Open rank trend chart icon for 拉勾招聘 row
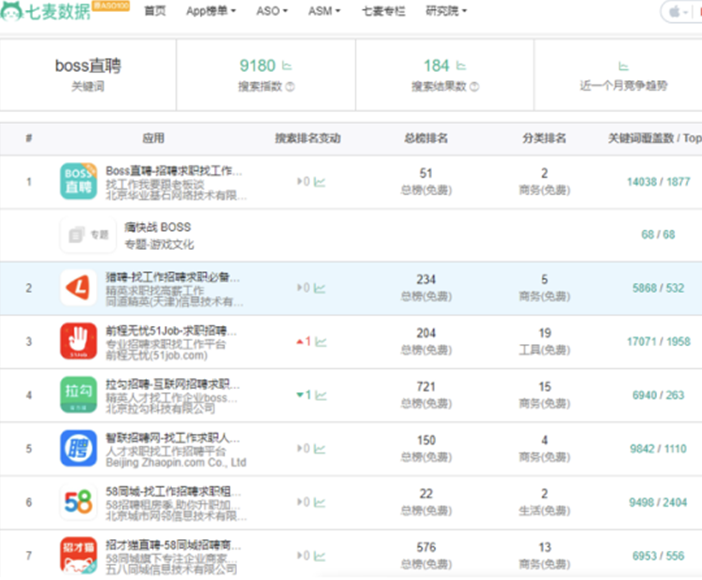The image size is (702, 580). (321, 395)
